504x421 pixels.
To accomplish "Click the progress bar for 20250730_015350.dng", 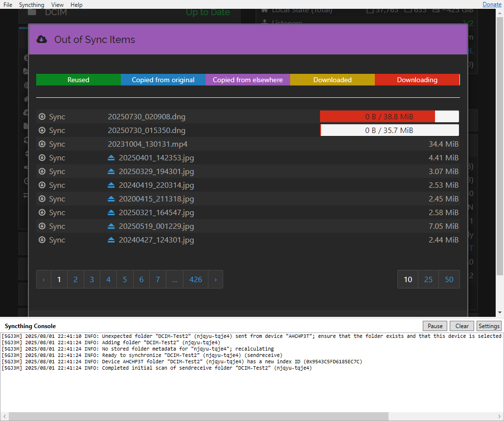I will coord(389,131).
